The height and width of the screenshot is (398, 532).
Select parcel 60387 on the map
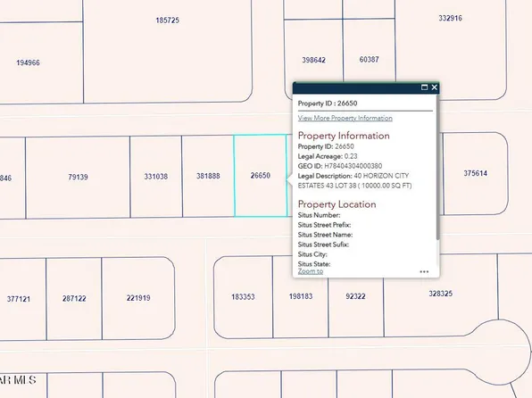[369, 60]
